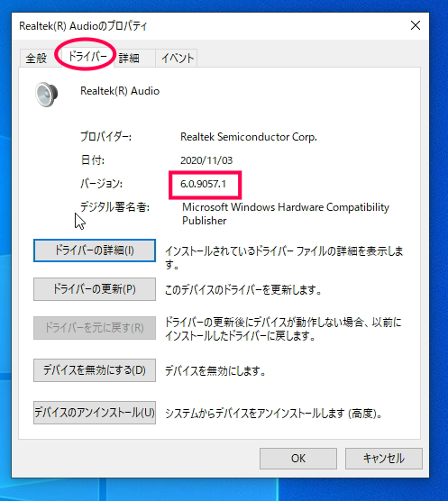Click the ドライバーを元に戻す(R) button
The image size is (448, 501).
[95, 328]
